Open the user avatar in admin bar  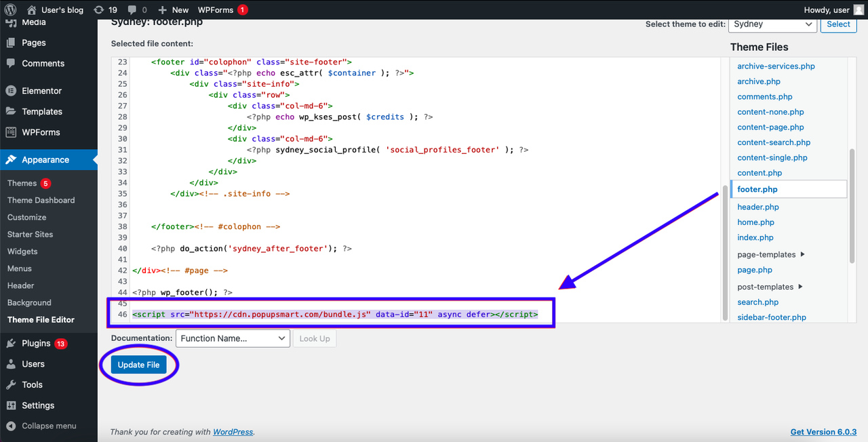pos(859,9)
